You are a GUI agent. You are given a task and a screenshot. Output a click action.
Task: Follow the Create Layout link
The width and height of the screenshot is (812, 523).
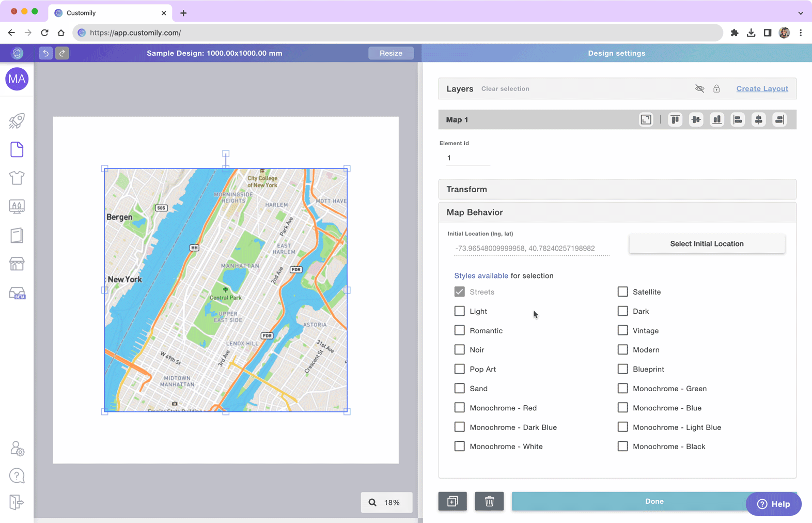pos(762,89)
